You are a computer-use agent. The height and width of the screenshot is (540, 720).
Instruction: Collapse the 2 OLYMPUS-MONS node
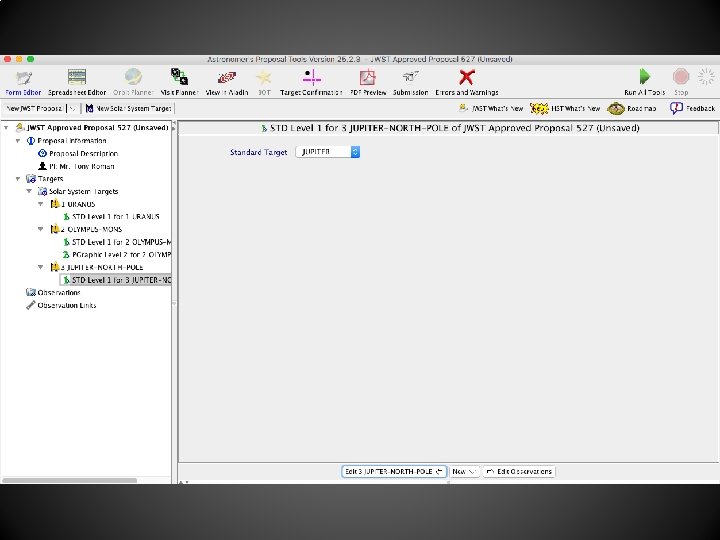(41, 229)
